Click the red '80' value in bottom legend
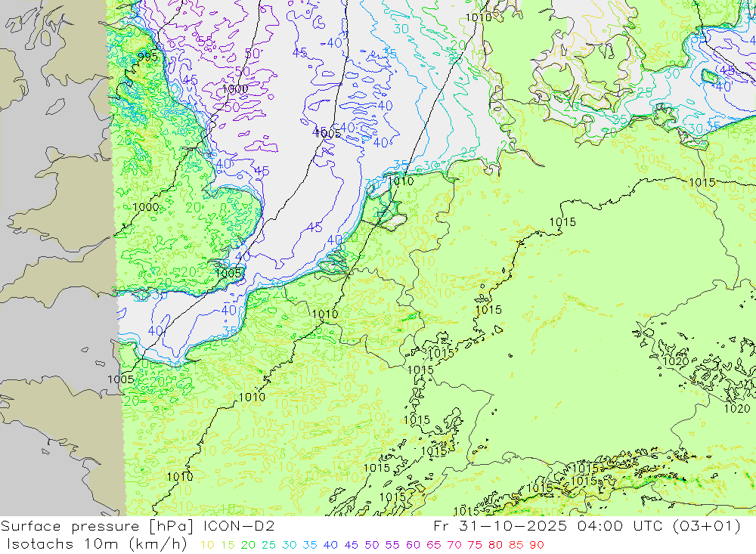The image size is (756, 554). tap(495, 545)
